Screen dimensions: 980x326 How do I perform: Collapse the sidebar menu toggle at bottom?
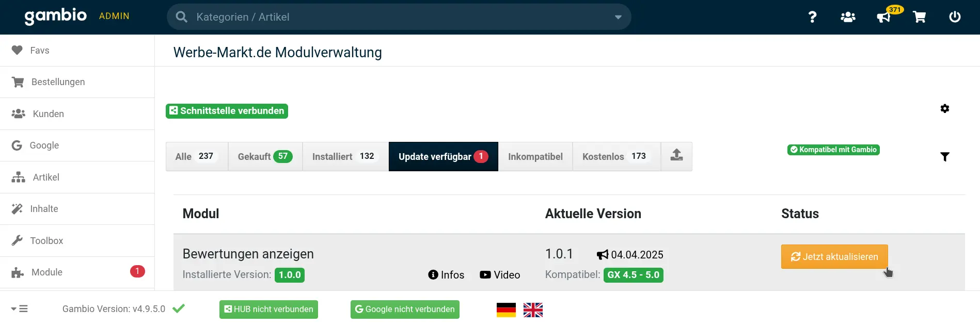[x=20, y=309]
